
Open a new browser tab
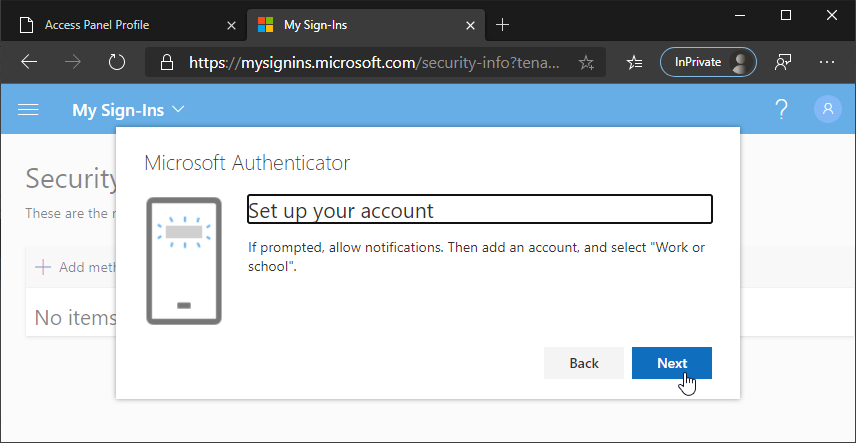click(x=502, y=24)
